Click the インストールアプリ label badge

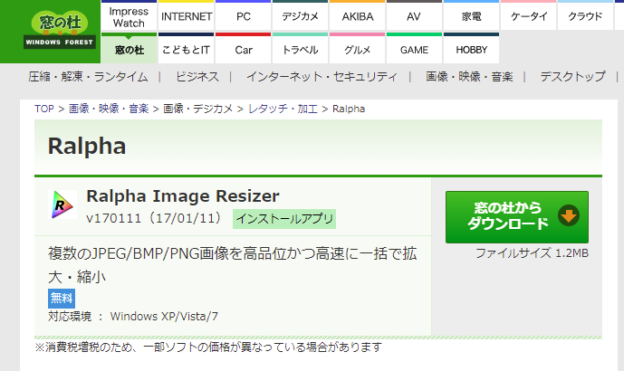(x=284, y=219)
